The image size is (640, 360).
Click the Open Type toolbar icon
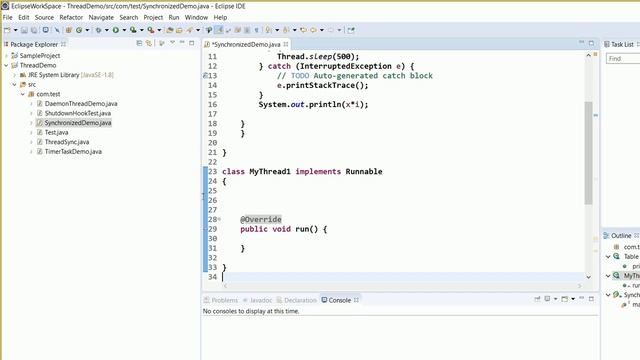click(170, 30)
